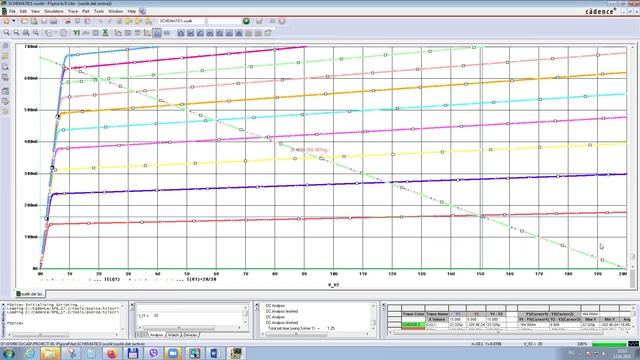
Task: Toggle the green Y axis log icon
Action: 76,33
